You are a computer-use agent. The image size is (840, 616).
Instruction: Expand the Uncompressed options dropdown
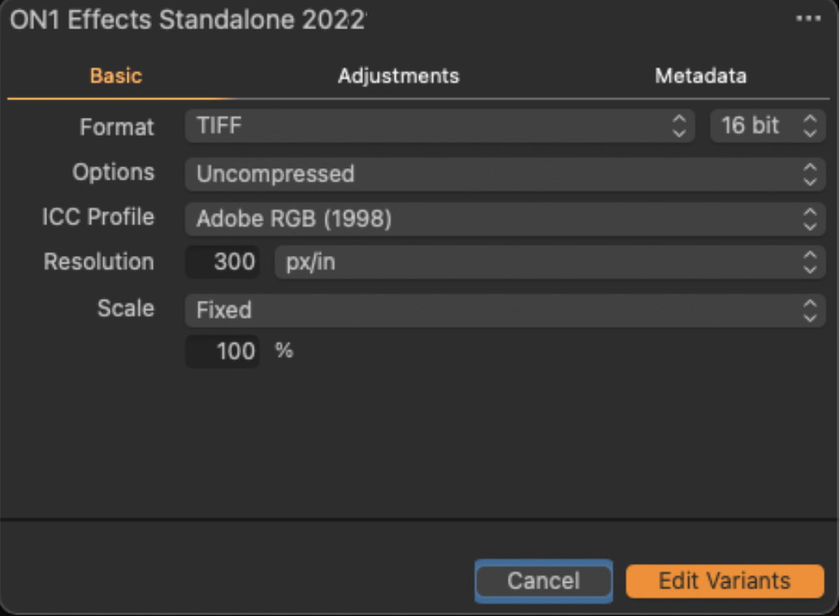504,174
